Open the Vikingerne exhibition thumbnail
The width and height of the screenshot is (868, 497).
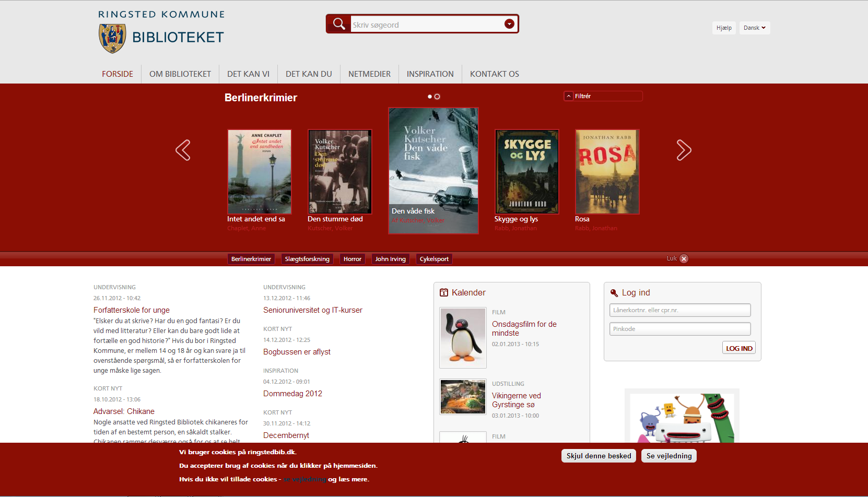[463, 397]
